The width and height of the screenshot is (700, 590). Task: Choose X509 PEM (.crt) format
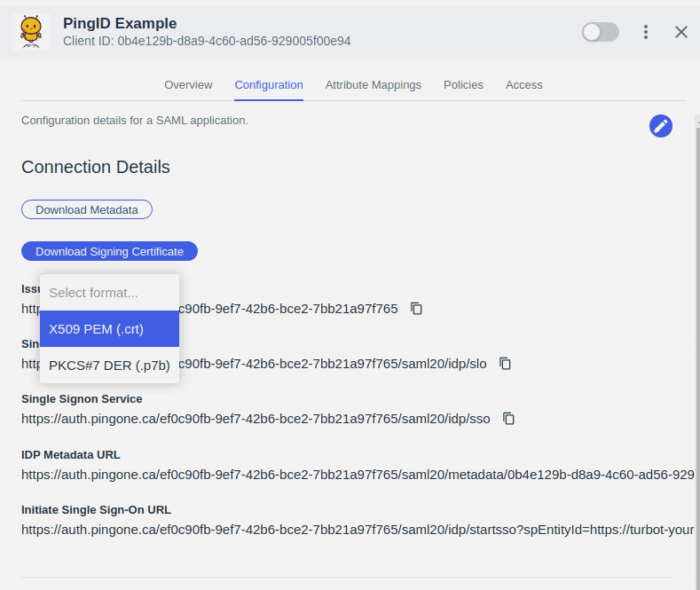click(x=110, y=329)
